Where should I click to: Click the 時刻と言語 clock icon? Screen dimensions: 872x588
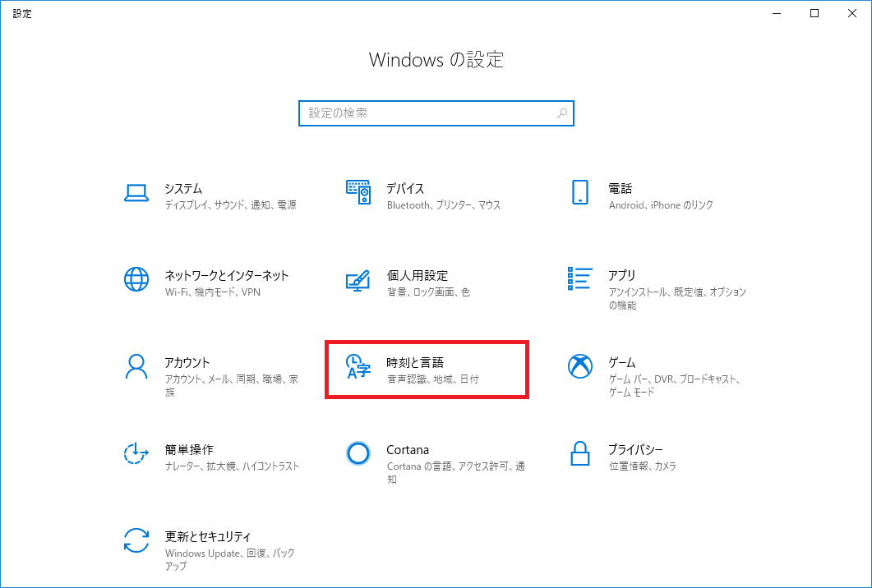(x=358, y=366)
